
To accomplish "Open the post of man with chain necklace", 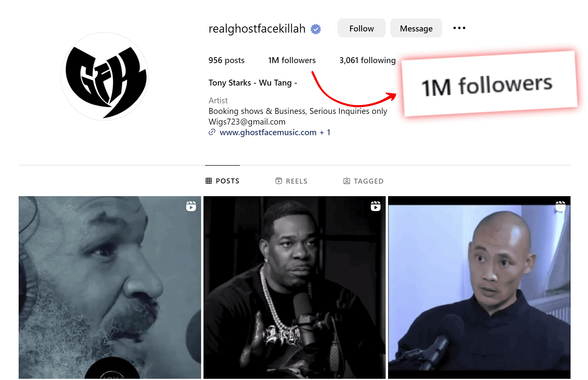I will click(x=294, y=287).
